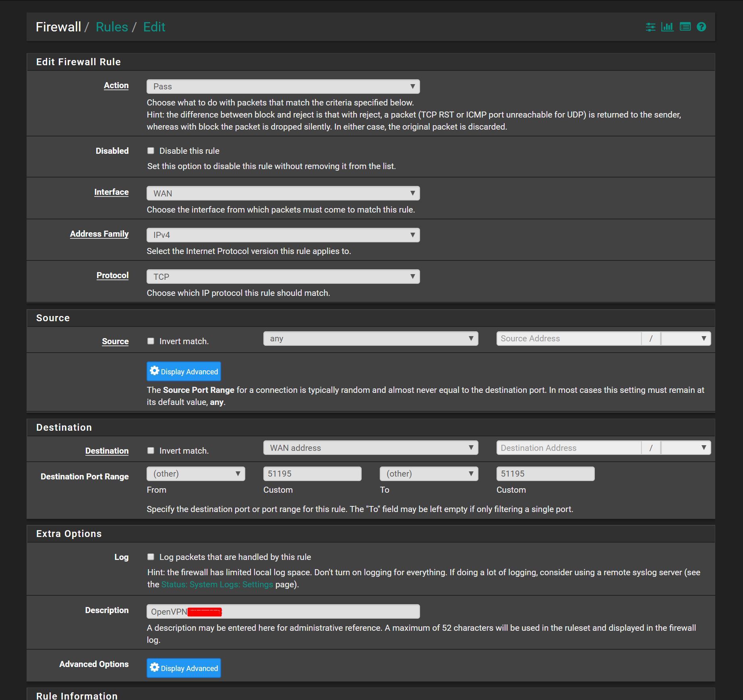
Task: Click the From custom port field
Action: click(x=312, y=474)
